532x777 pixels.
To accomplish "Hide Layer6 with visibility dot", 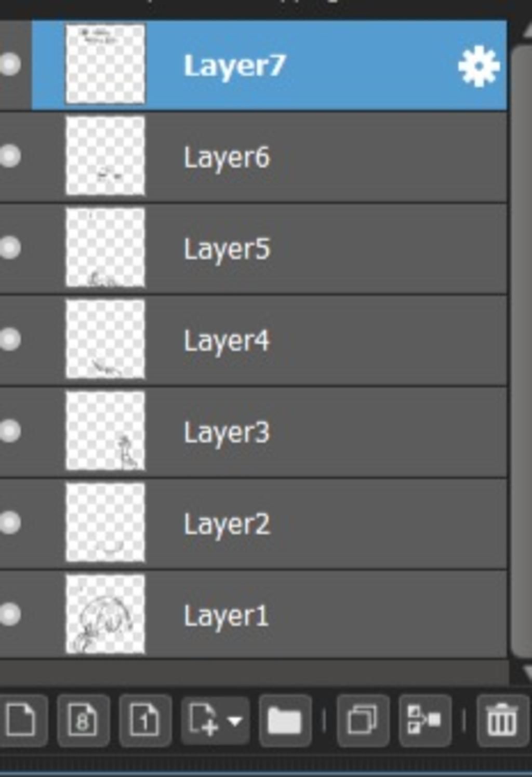I will pos(10,156).
